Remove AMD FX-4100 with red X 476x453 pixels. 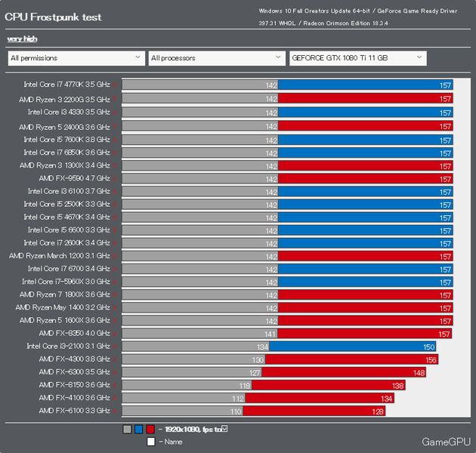click(114, 399)
